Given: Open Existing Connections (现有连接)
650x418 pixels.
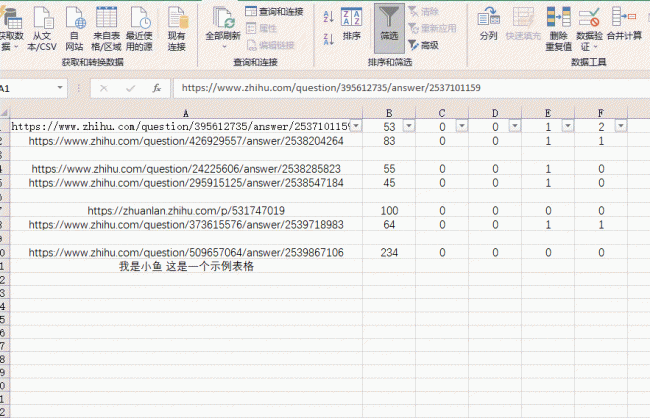Looking at the screenshot, I should [177, 29].
